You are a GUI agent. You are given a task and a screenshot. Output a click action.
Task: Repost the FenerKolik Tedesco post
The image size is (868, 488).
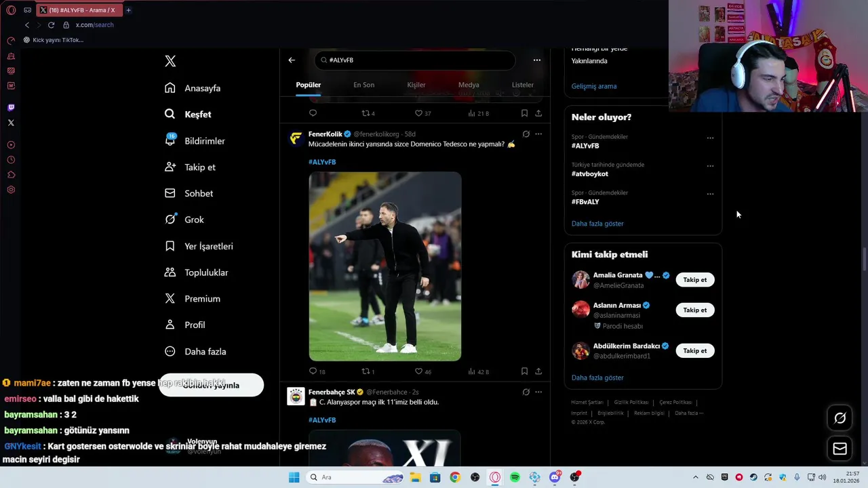pyautogui.click(x=368, y=371)
